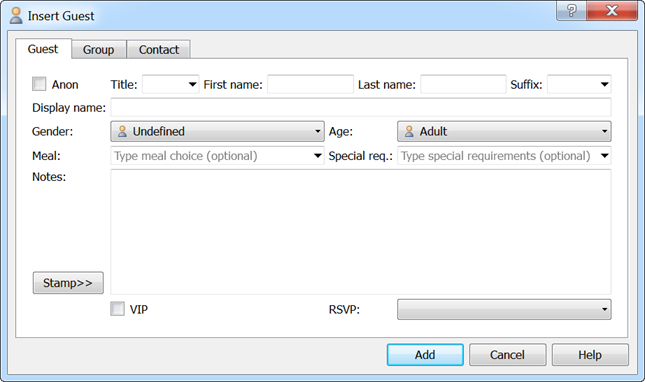Viewport: 645px width, 382px height.
Task: Switch to the Contact tab
Action: click(x=159, y=50)
